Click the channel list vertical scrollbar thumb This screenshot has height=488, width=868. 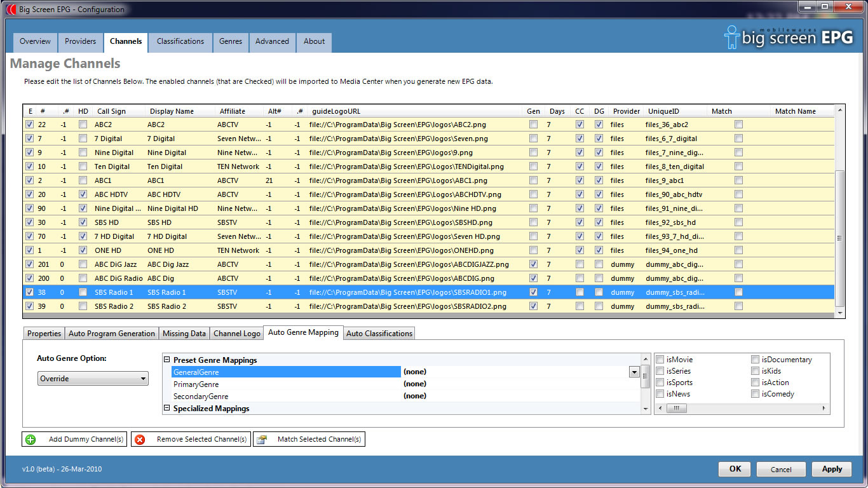[x=841, y=238]
